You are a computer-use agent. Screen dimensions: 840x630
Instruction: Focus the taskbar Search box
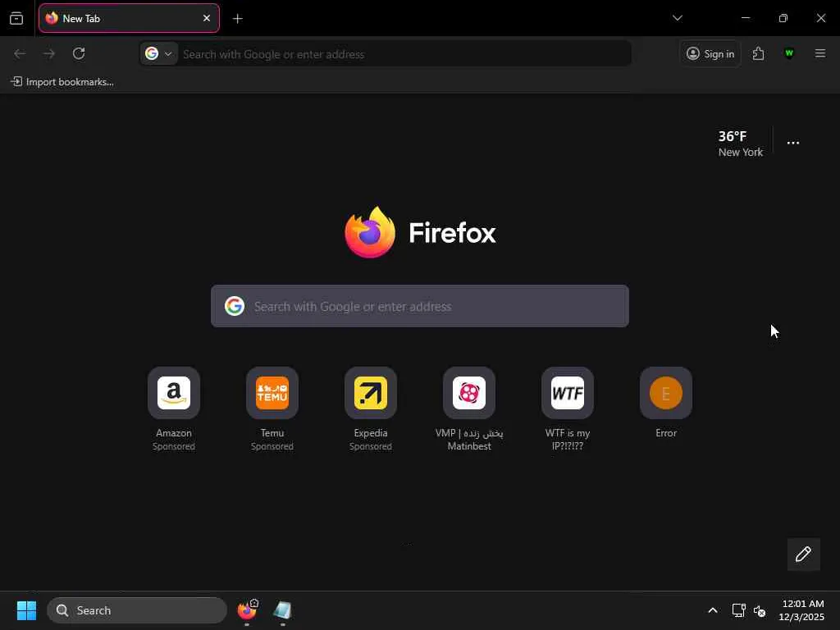(x=137, y=610)
